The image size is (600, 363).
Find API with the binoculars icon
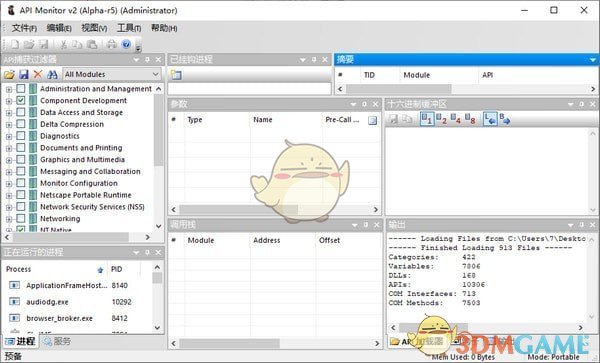[52, 74]
